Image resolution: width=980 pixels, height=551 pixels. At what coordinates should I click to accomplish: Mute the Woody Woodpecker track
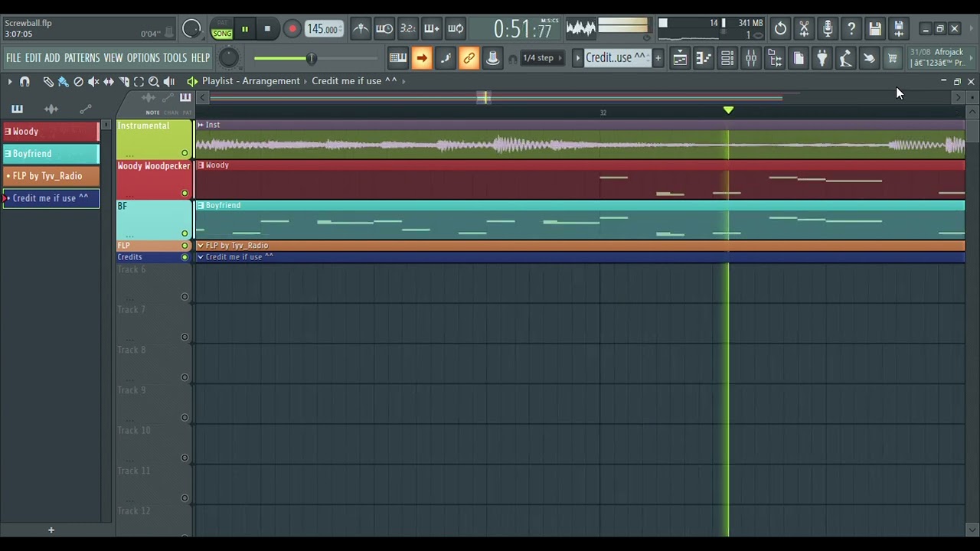click(x=185, y=194)
